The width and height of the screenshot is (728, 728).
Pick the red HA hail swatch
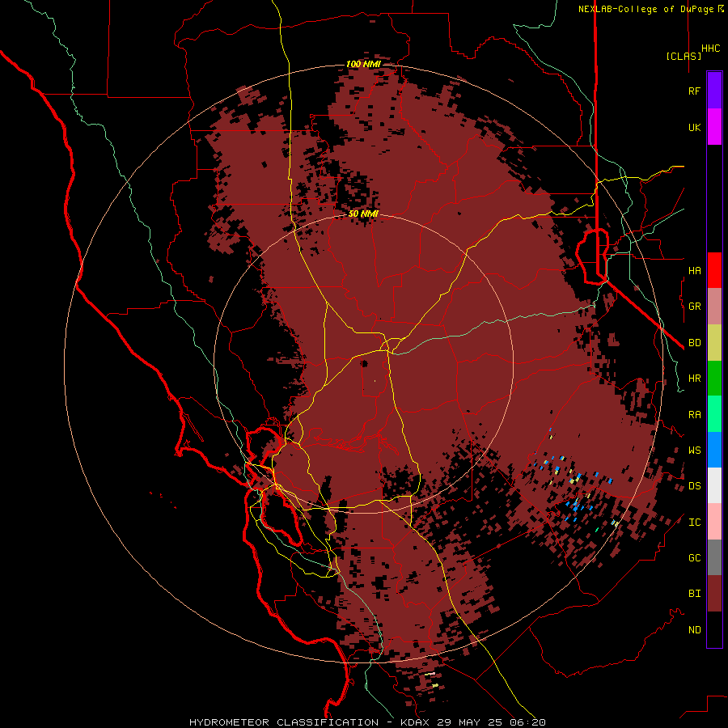714,270
